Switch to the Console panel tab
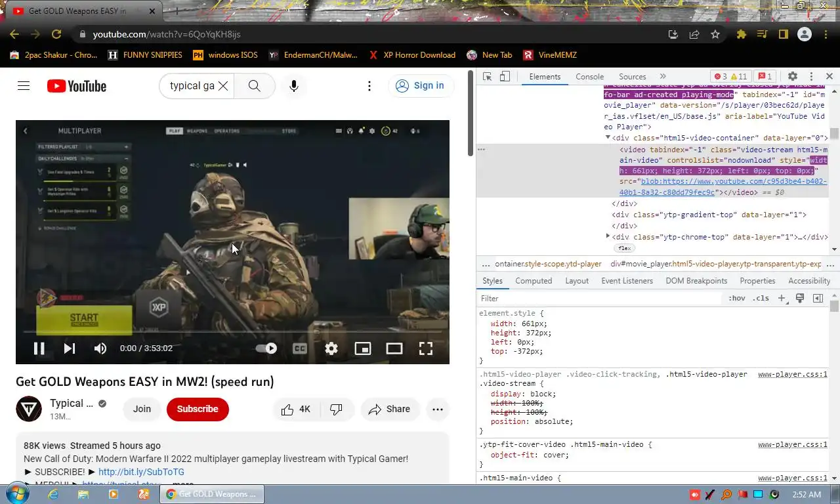 pos(589,77)
